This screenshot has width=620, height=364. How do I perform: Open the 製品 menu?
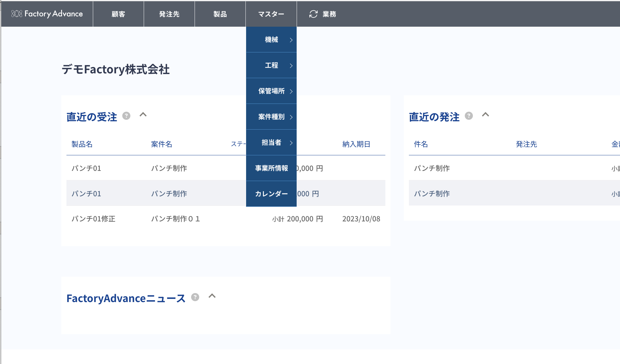(220, 14)
